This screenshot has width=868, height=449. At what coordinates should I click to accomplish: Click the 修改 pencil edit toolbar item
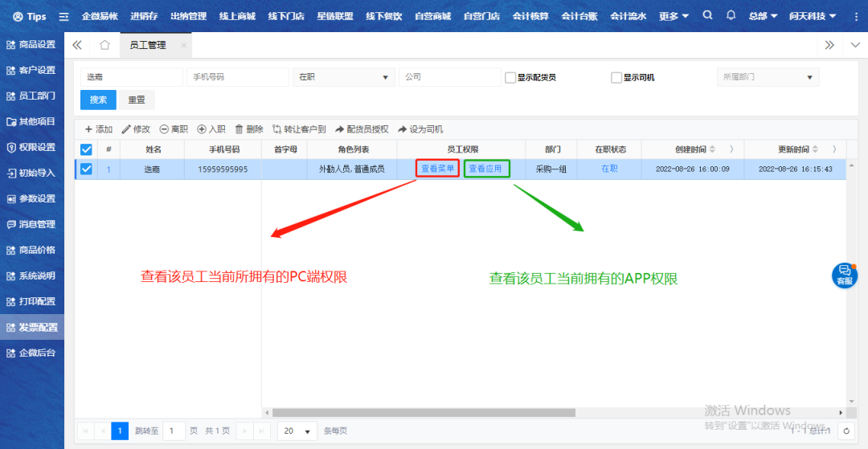(x=136, y=129)
